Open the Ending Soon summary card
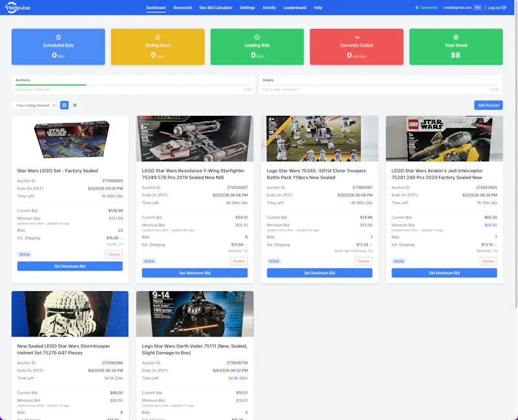This screenshot has width=518, height=420. pyautogui.click(x=157, y=47)
